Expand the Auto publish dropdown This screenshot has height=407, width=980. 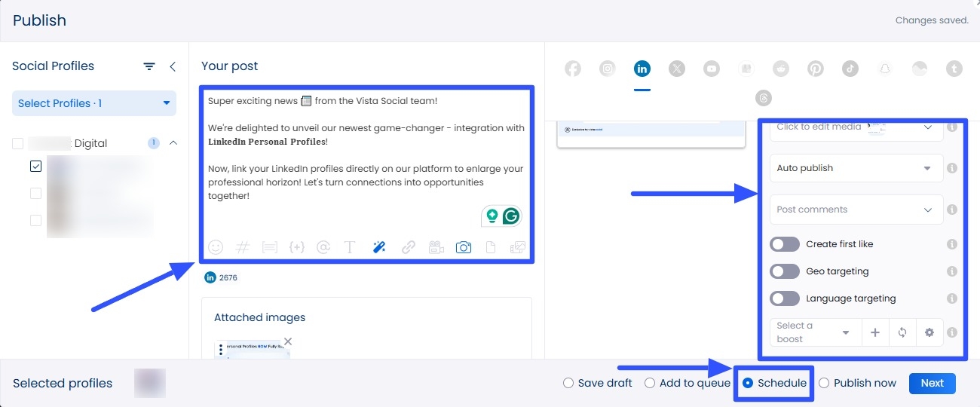(856, 168)
